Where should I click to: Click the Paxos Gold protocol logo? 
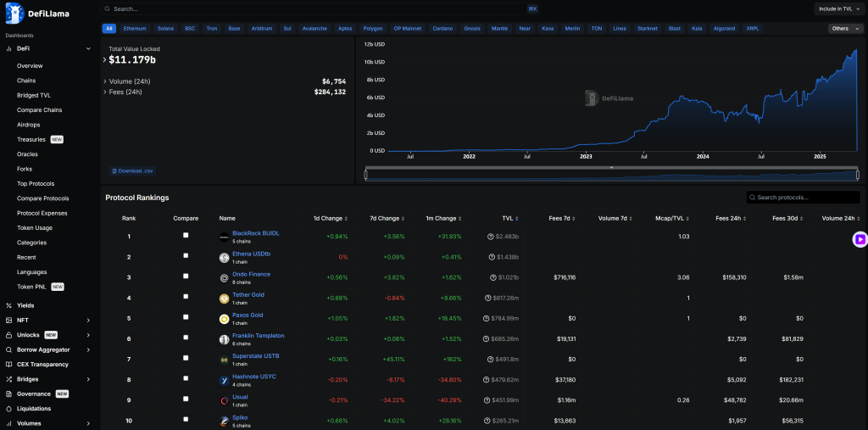click(x=224, y=319)
